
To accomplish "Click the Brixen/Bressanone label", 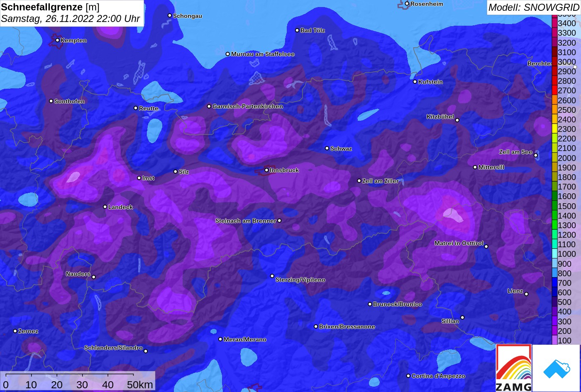I will pyautogui.click(x=347, y=326).
